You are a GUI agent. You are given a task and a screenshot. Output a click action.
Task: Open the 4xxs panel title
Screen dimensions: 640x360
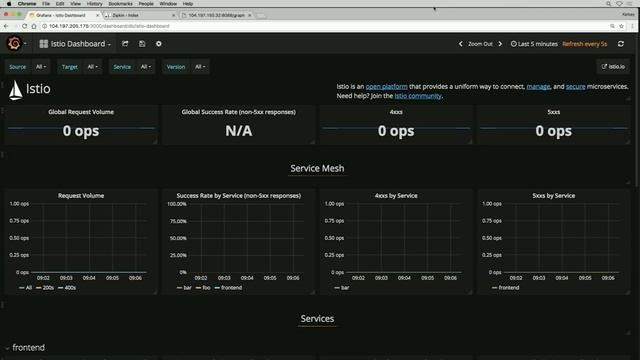396,112
